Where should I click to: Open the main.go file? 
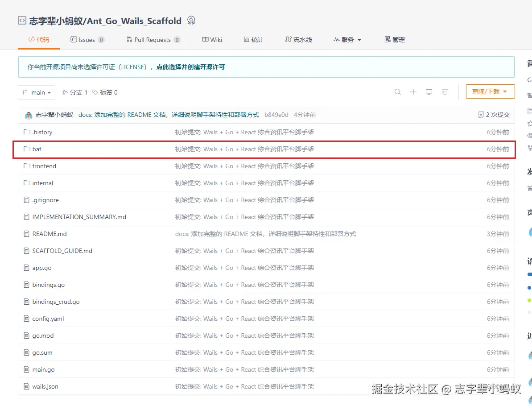tap(43, 370)
